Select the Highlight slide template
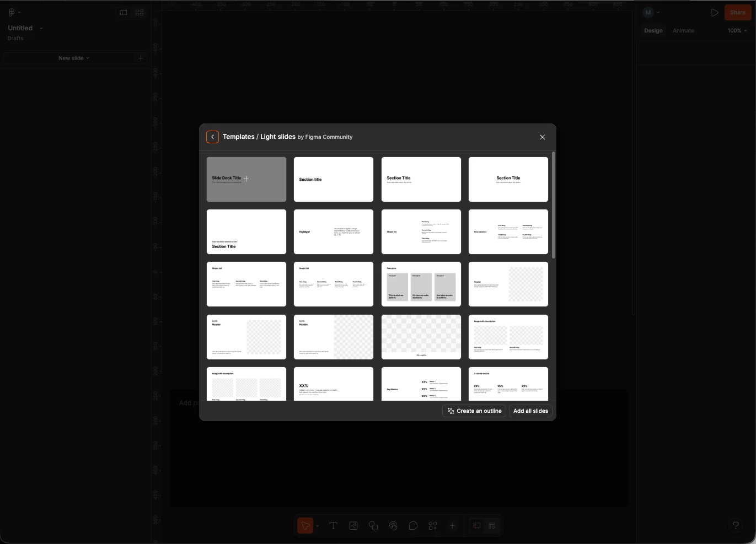This screenshot has height=544, width=756. pyautogui.click(x=334, y=231)
